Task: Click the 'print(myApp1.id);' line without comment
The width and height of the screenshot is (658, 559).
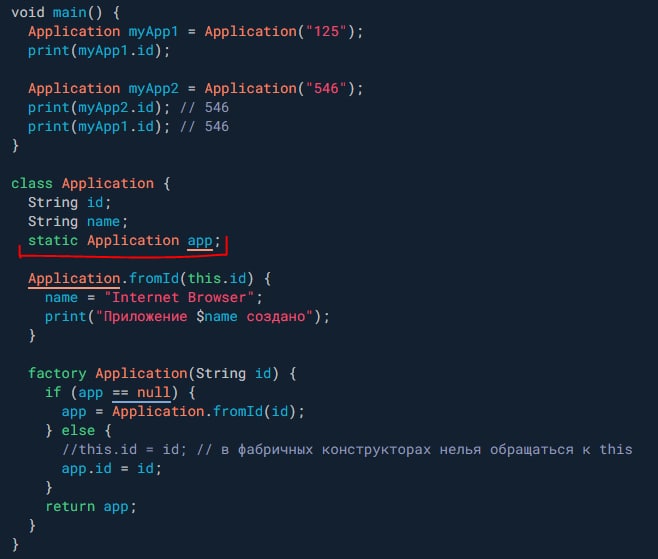Action: tap(99, 51)
